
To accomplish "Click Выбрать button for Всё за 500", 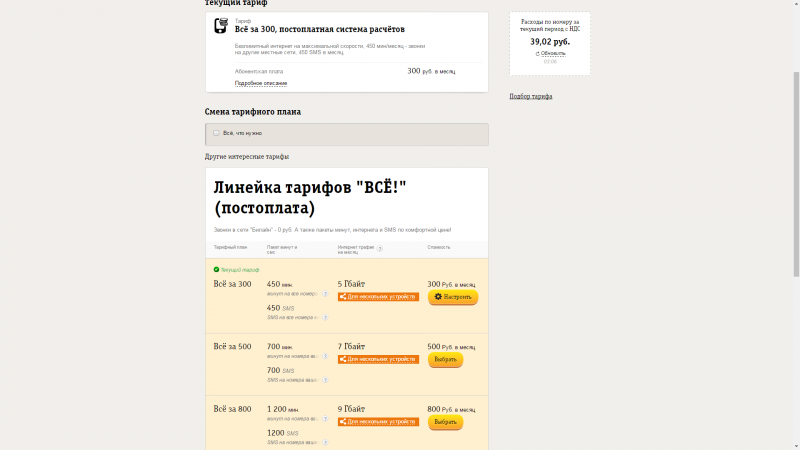I will 445,360.
